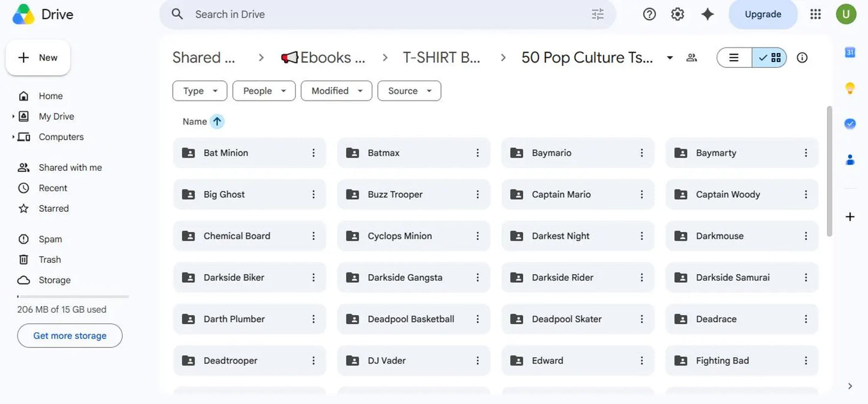Open the Help menu question mark icon
Image resolution: width=868 pixels, height=404 pixels.
pos(649,14)
